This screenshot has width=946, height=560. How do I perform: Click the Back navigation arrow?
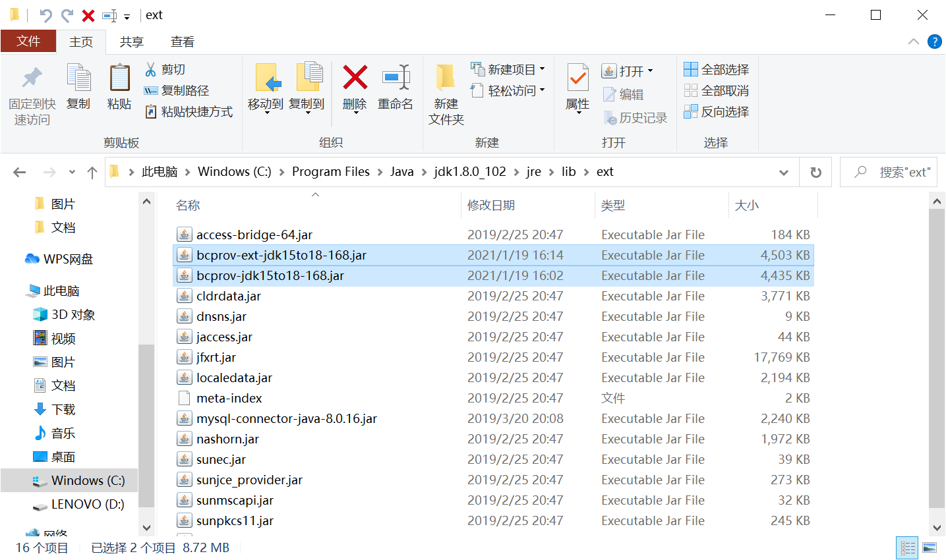20,172
